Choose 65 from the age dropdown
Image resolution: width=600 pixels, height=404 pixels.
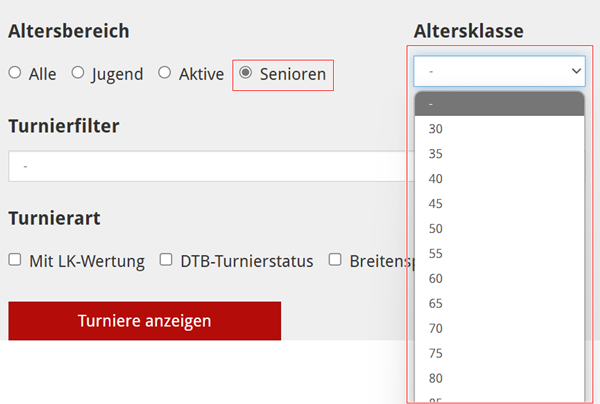pyautogui.click(x=499, y=303)
